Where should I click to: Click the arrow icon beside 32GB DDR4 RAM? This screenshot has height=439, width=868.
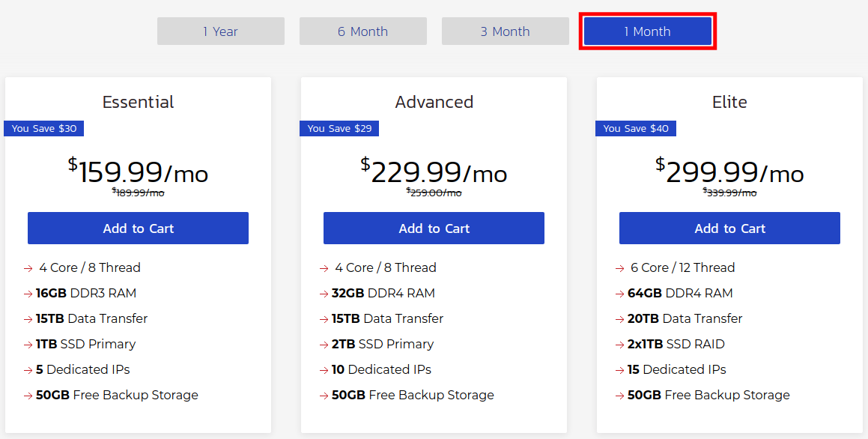click(324, 294)
